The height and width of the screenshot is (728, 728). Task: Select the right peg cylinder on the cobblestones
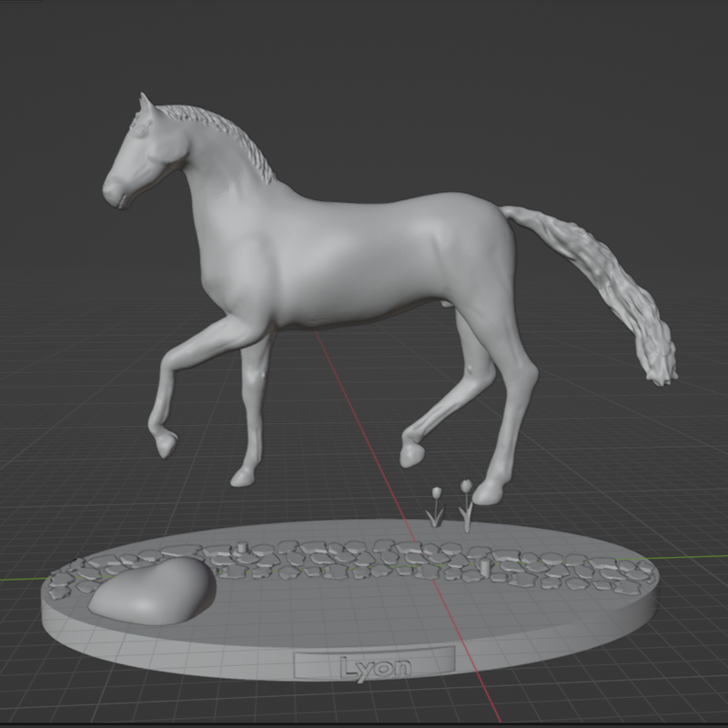[485, 568]
